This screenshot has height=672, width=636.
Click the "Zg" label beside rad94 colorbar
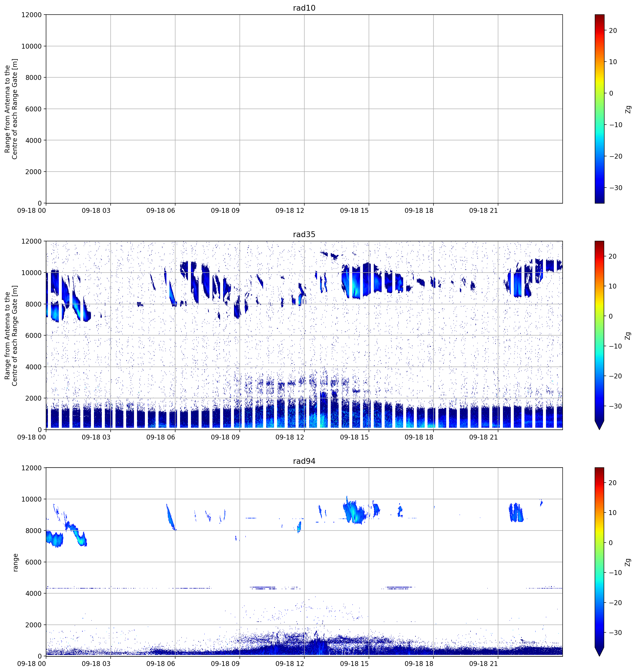[x=628, y=562]
